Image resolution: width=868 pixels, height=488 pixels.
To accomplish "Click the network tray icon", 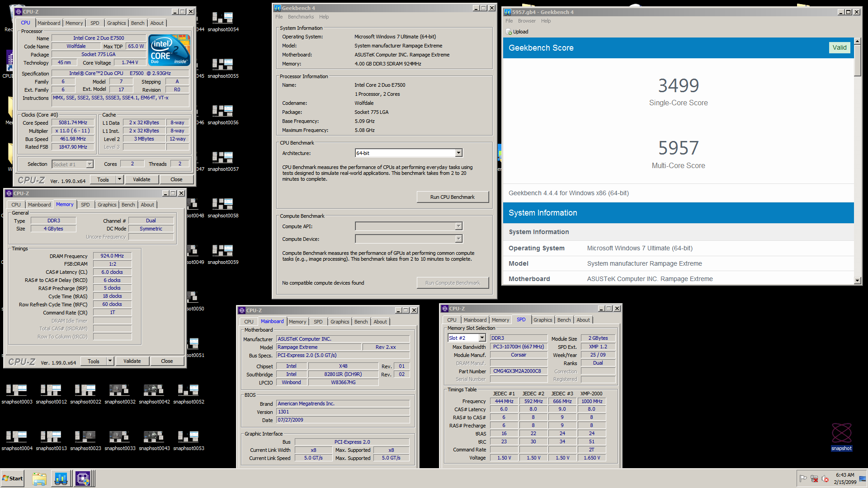I will click(x=814, y=479).
